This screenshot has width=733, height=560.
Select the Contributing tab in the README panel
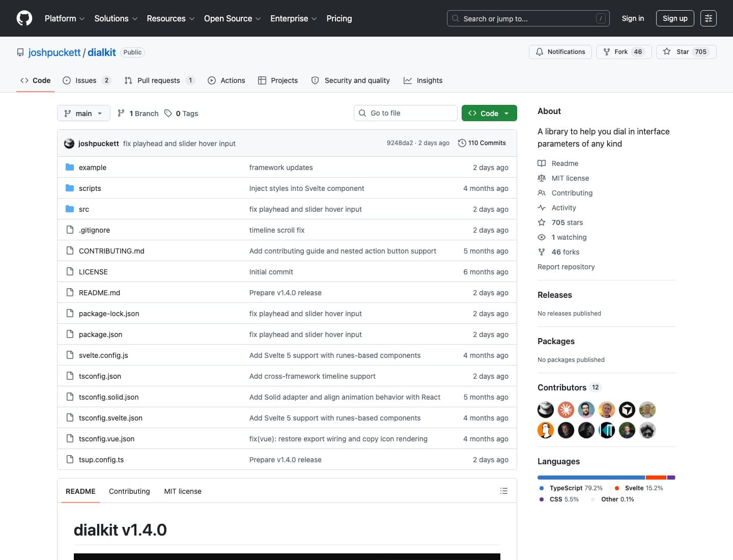point(129,491)
